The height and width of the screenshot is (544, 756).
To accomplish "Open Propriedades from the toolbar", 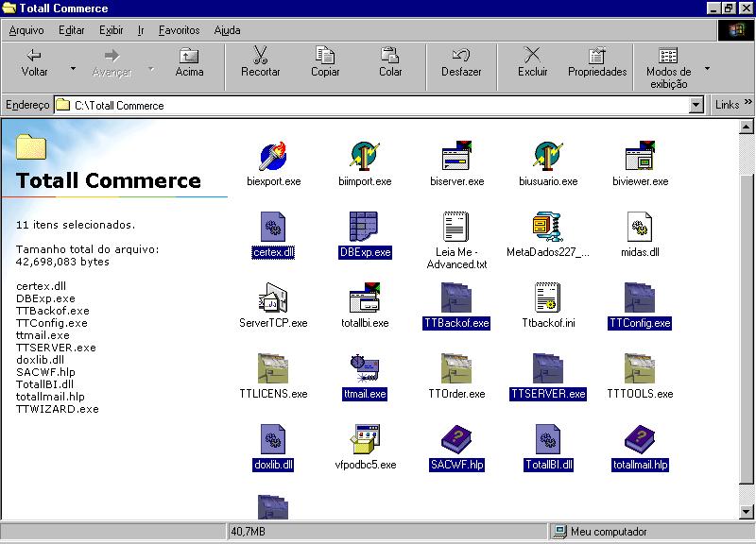I will click(x=597, y=63).
